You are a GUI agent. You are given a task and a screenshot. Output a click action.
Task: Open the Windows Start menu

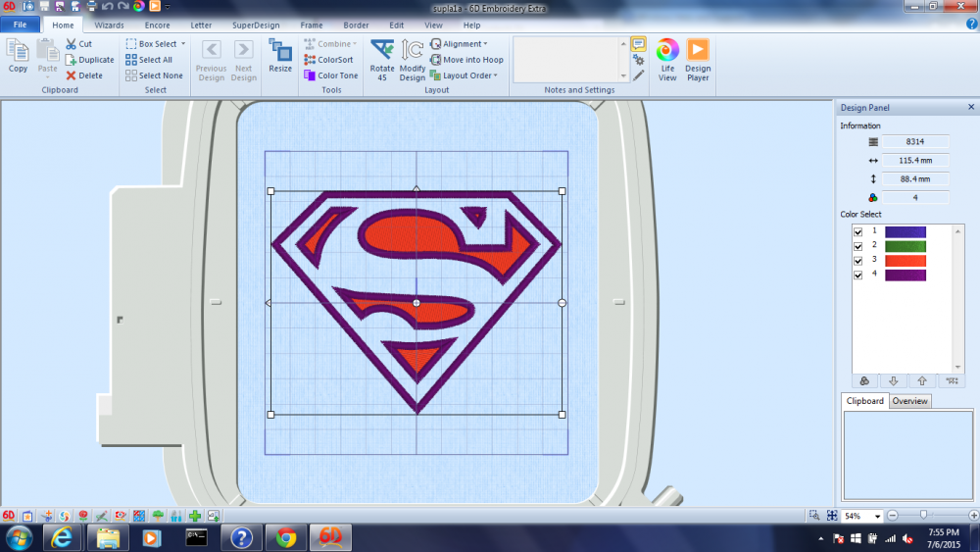pyautogui.click(x=18, y=538)
